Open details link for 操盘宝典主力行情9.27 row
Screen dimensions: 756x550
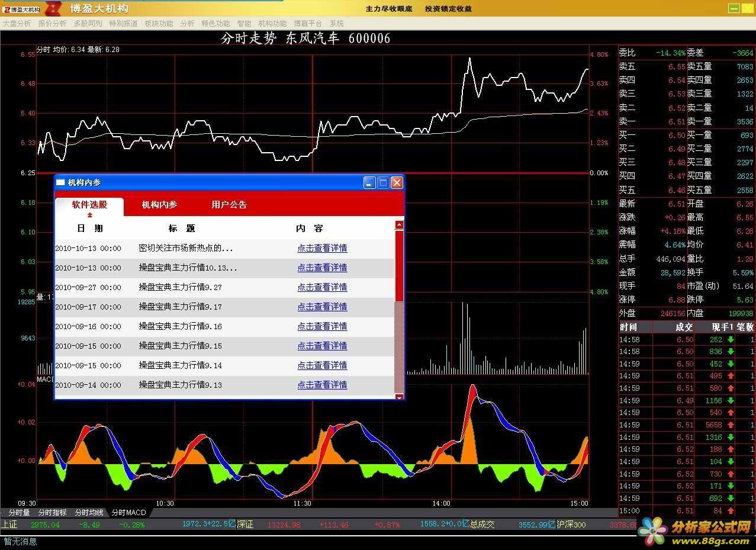322,288
